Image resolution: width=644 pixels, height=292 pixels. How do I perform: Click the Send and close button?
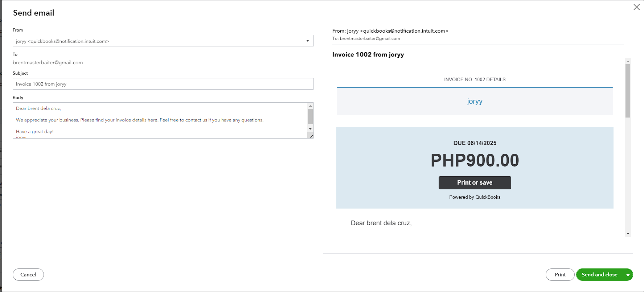600,275
